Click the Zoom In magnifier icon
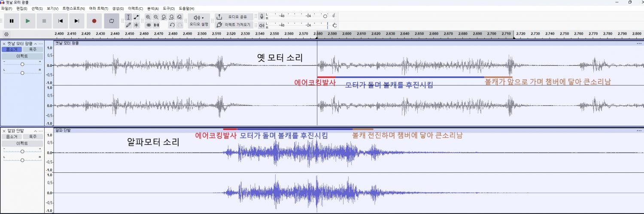The width and height of the screenshot is (644, 214). coord(148,17)
